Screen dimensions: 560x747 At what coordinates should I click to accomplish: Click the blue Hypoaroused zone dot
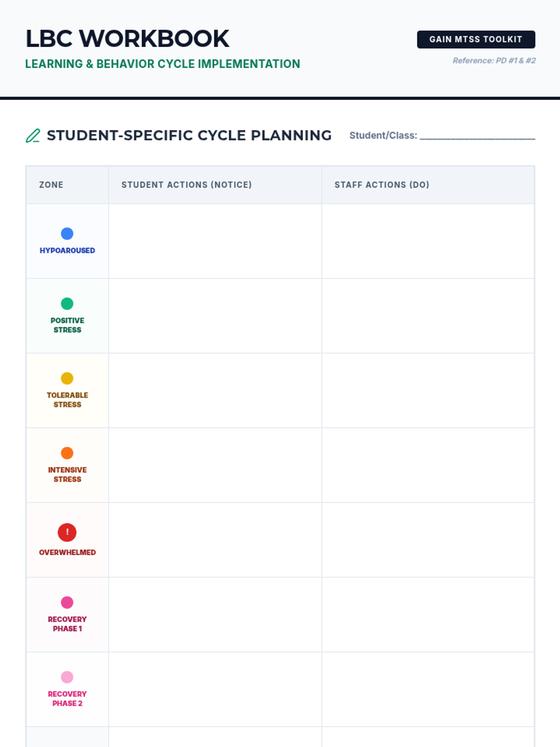(x=67, y=233)
